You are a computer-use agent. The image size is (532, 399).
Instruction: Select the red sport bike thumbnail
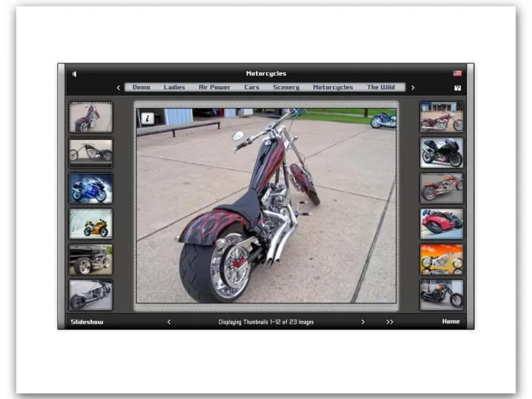(442, 224)
